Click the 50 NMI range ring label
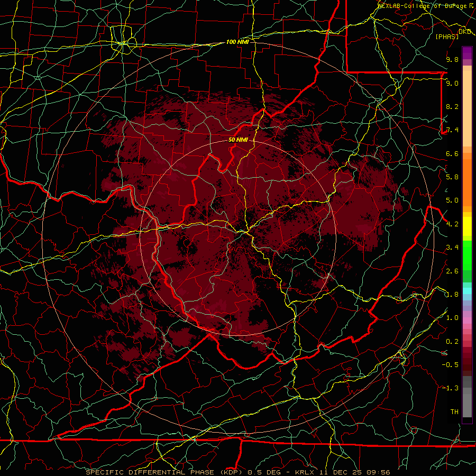Image resolution: width=476 pixels, height=476 pixels. click(x=238, y=140)
